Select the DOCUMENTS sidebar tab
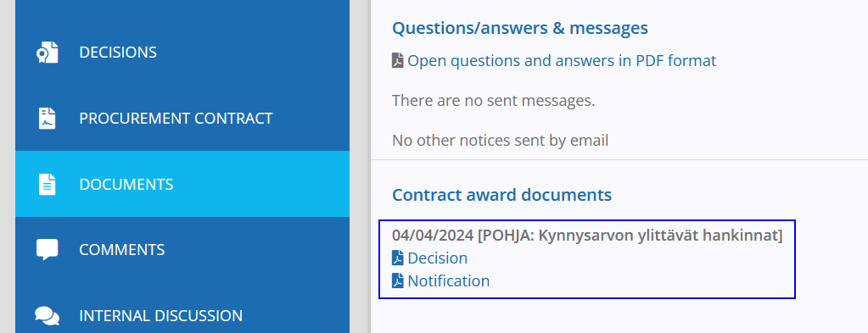Screen dimensions: 868x333 click(x=182, y=184)
